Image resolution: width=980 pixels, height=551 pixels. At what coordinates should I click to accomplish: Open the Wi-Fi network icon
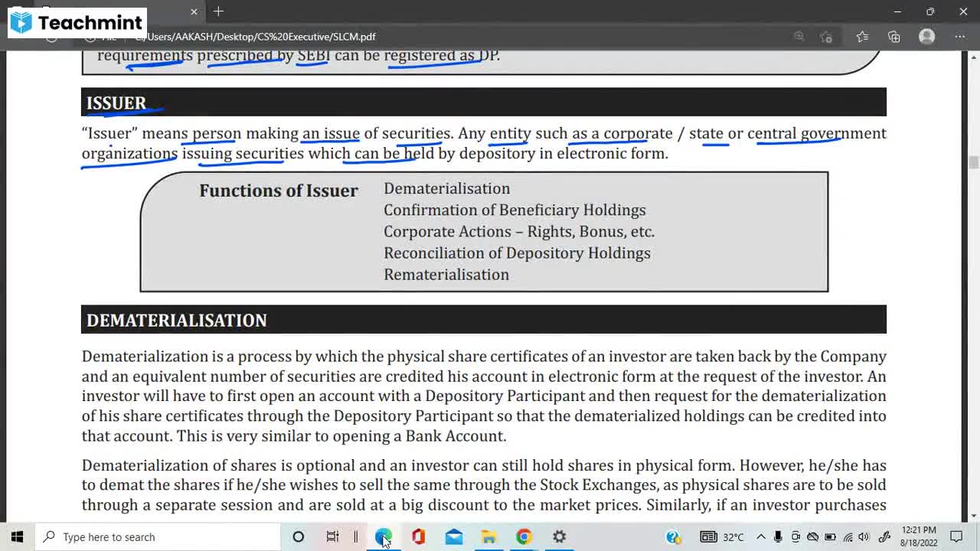(848, 536)
